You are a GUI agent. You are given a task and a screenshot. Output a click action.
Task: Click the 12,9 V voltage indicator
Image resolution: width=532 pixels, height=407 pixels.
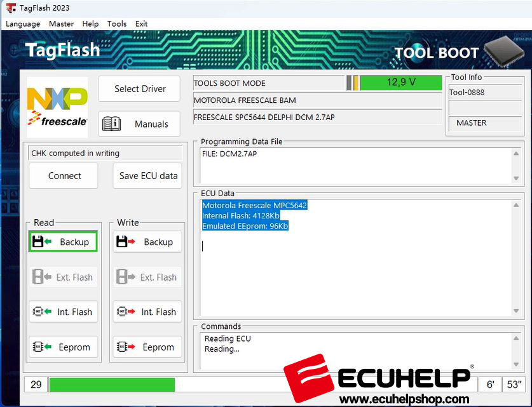400,83
